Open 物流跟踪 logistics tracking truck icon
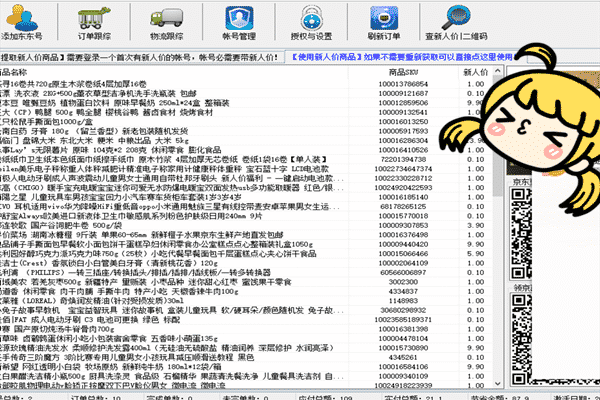600x400 pixels. tap(167, 23)
